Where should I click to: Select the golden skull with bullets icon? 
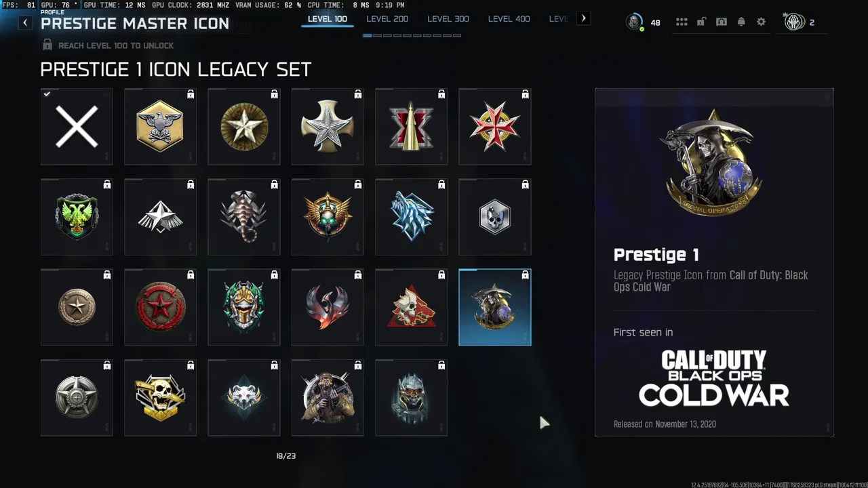coord(160,398)
